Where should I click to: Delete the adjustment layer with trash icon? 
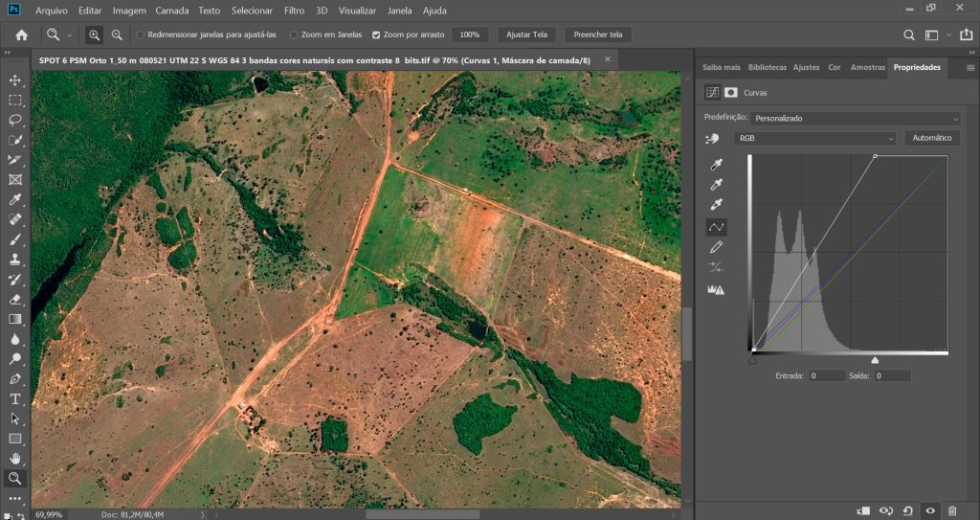[x=951, y=511]
